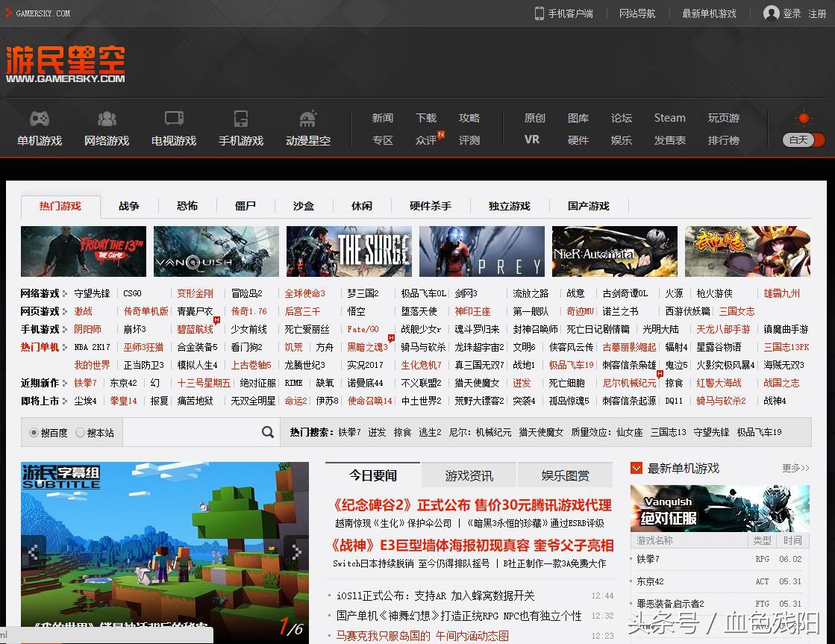Open the 战争 games category tab

point(128,206)
